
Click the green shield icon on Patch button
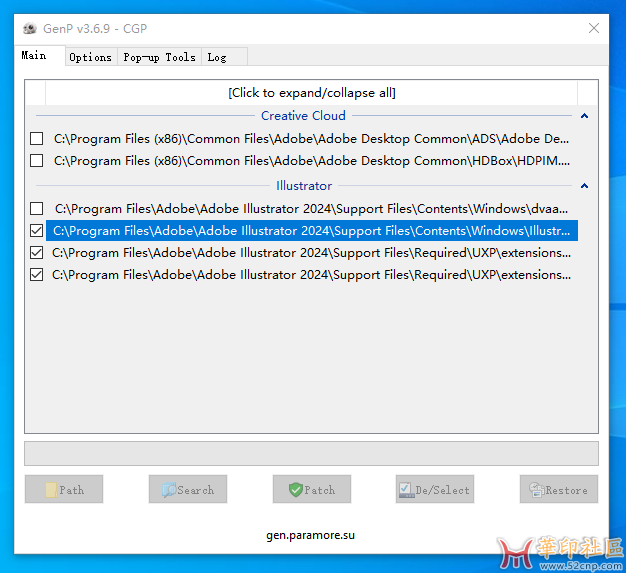click(295, 490)
